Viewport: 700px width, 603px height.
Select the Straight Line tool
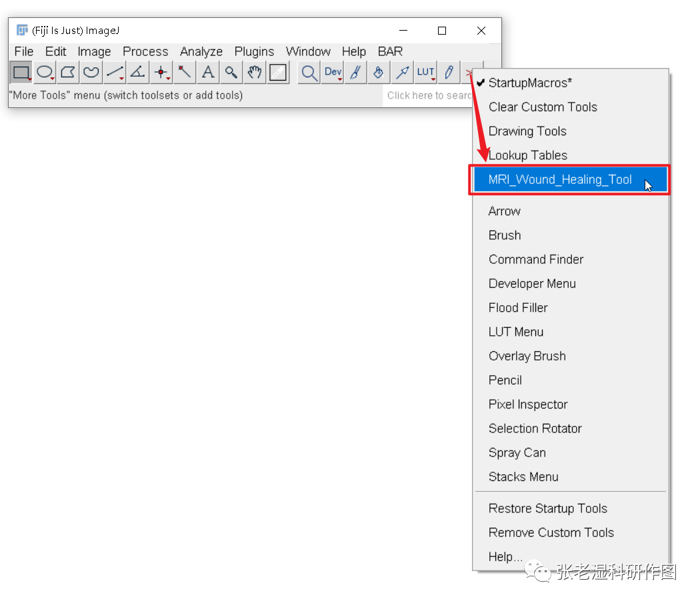point(115,73)
